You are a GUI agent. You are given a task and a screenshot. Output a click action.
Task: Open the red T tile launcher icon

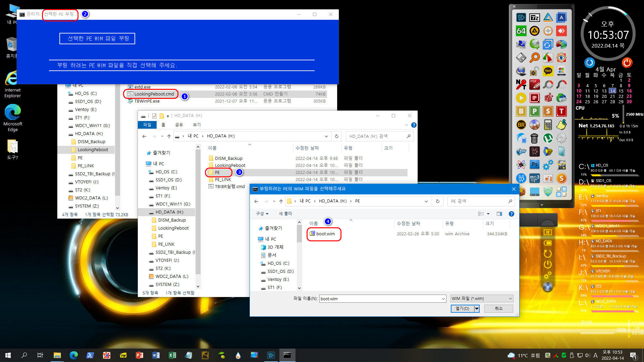pyautogui.click(x=561, y=111)
